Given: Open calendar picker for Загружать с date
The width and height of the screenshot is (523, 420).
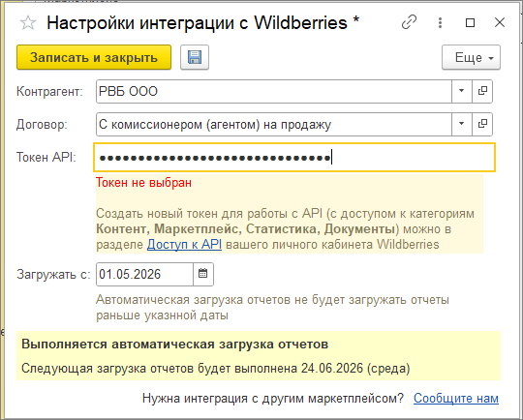Looking at the screenshot, I should coord(203,274).
